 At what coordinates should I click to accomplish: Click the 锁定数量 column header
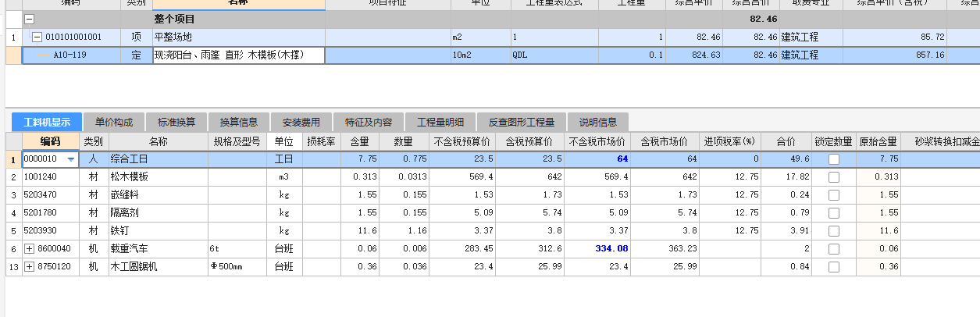(x=834, y=141)
